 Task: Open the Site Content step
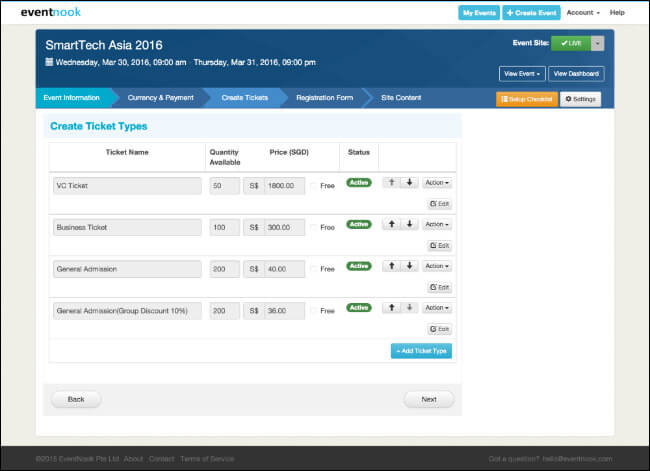401,98
